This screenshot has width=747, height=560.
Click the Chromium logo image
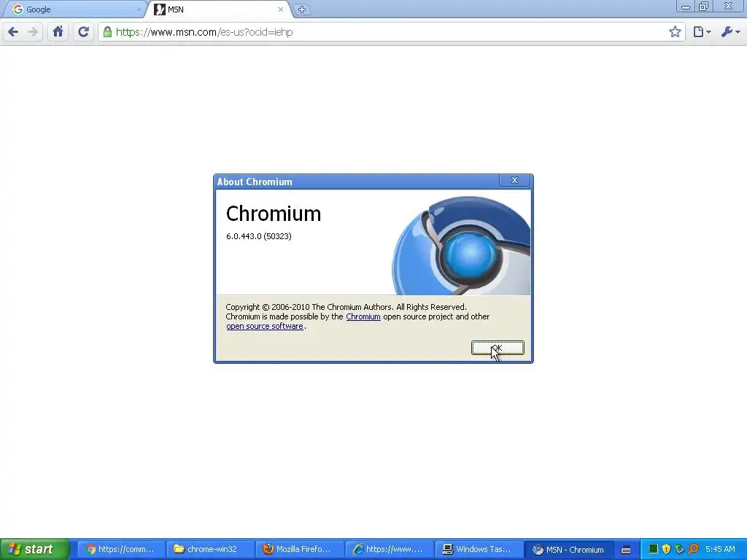pyautogui.click(x=461, y=246)
